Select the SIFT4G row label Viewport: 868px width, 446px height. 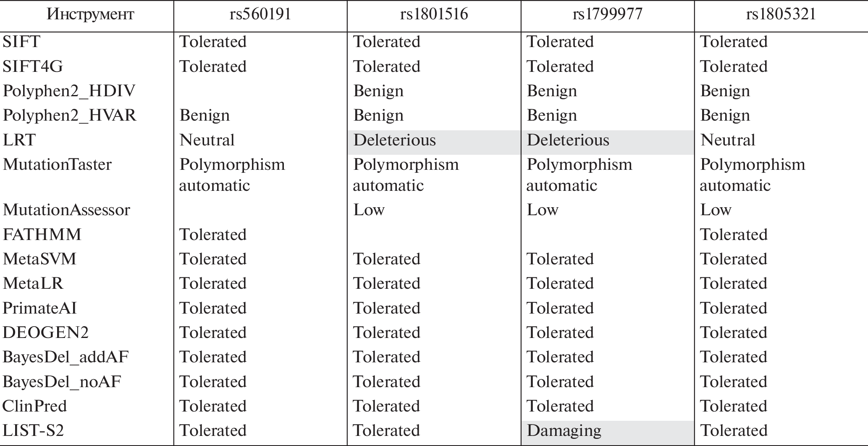33,66
